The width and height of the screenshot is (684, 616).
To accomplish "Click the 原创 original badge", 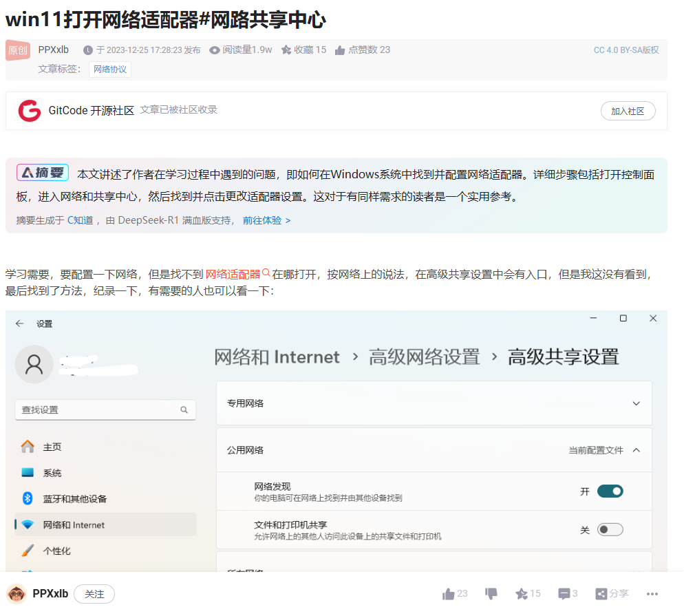I will click(18, 50).
